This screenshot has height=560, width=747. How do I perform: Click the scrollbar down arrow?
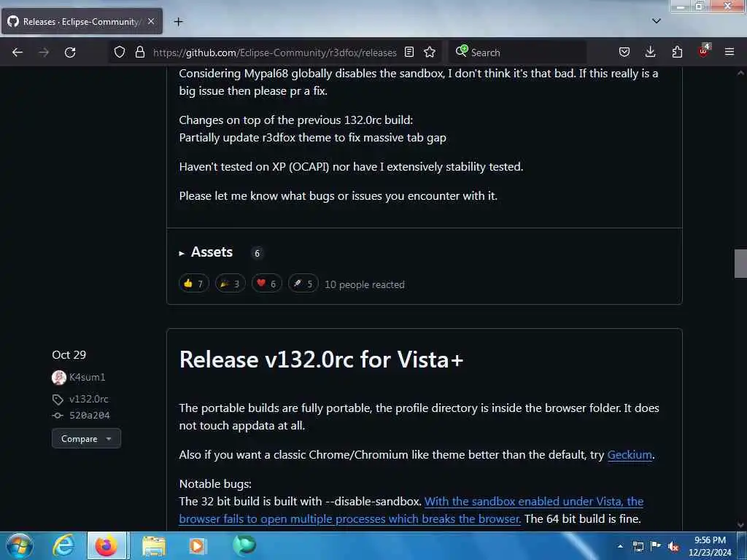click(x=740, y=525)
